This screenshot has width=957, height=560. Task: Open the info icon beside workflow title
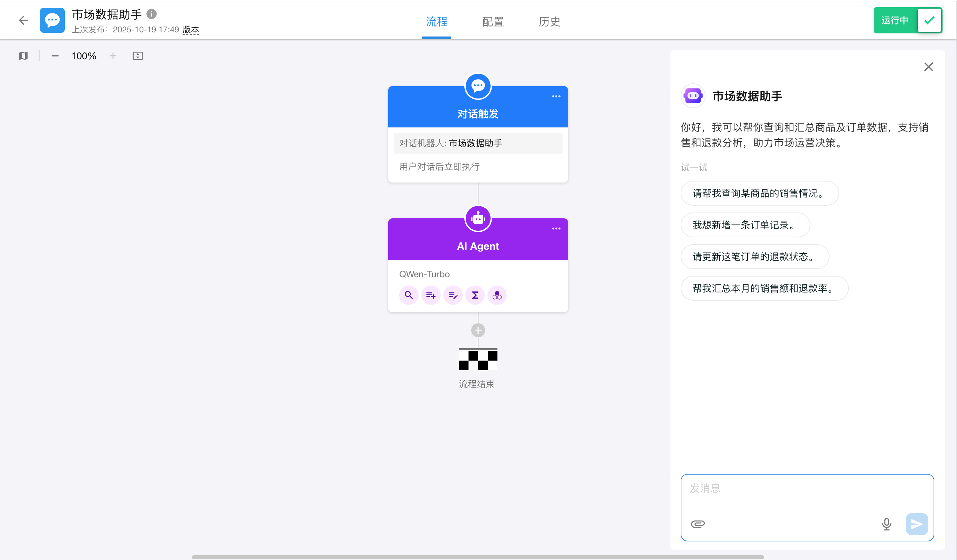coord(152,14)
